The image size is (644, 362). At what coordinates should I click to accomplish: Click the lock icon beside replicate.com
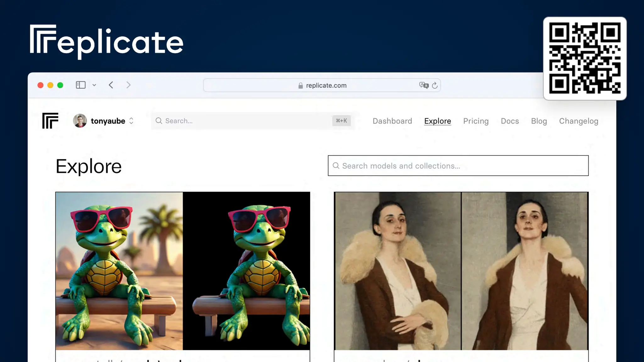click(x=300, y=85)
